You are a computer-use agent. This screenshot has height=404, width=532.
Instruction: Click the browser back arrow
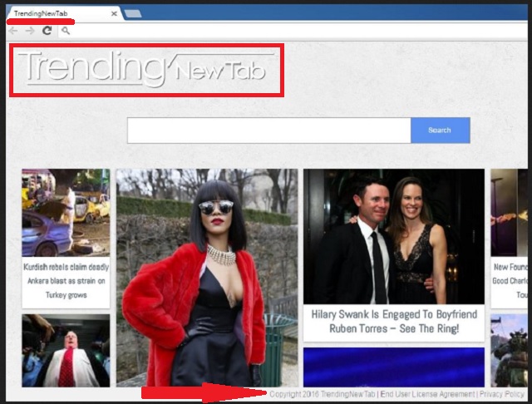click(x=13, y=31)
